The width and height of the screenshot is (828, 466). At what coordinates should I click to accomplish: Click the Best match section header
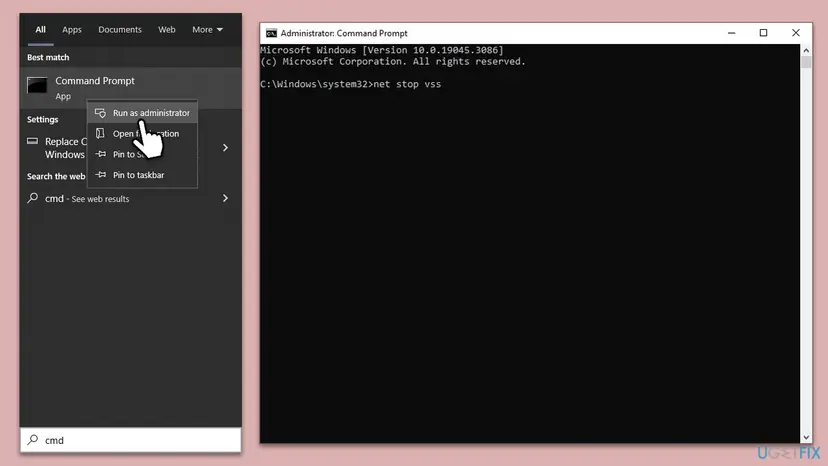[48, 57]
